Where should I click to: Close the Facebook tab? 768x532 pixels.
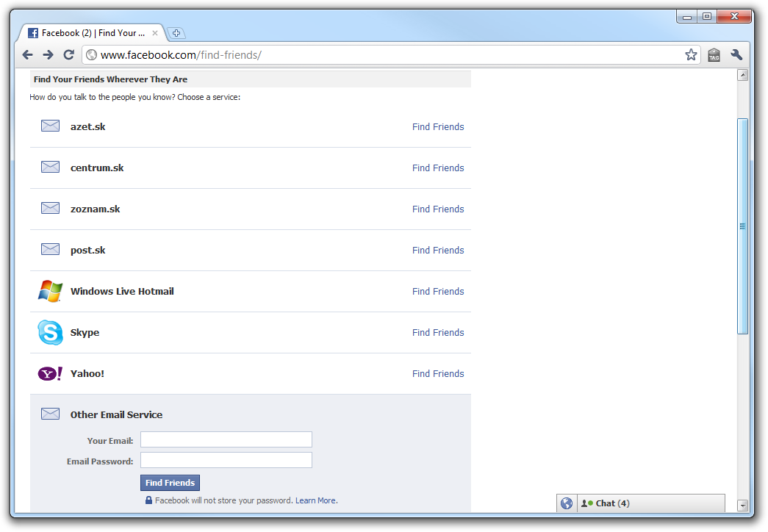(155, 33)
